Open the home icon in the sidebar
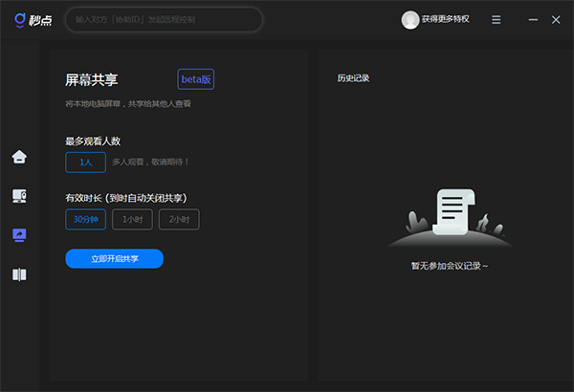 19,157
